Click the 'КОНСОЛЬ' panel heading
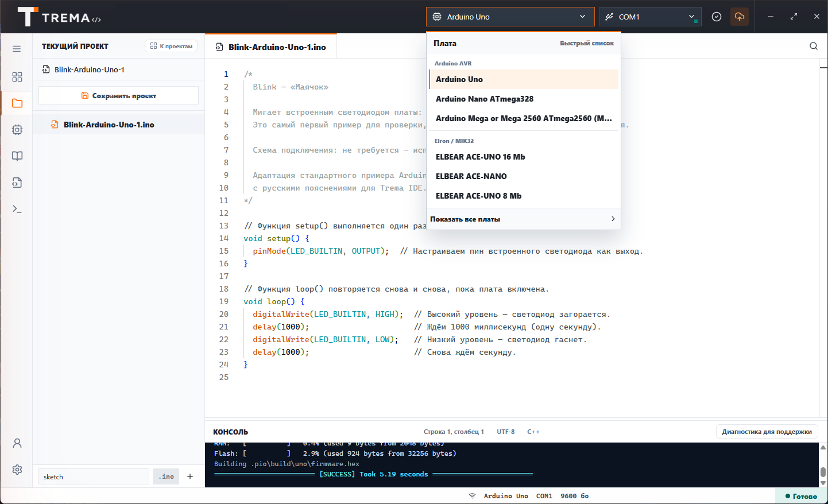The height and width of the screenshot is (504, 828). coord(230,432)
